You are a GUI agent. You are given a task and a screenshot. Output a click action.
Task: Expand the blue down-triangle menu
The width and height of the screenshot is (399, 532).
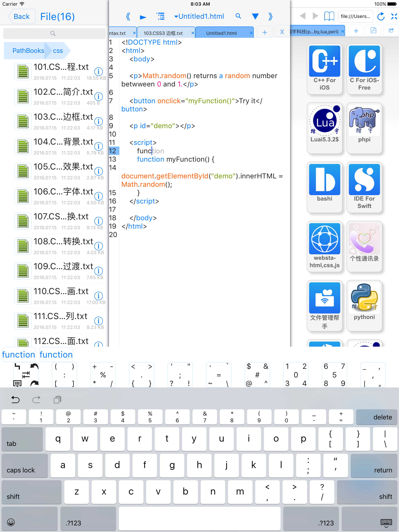[255, 16]
